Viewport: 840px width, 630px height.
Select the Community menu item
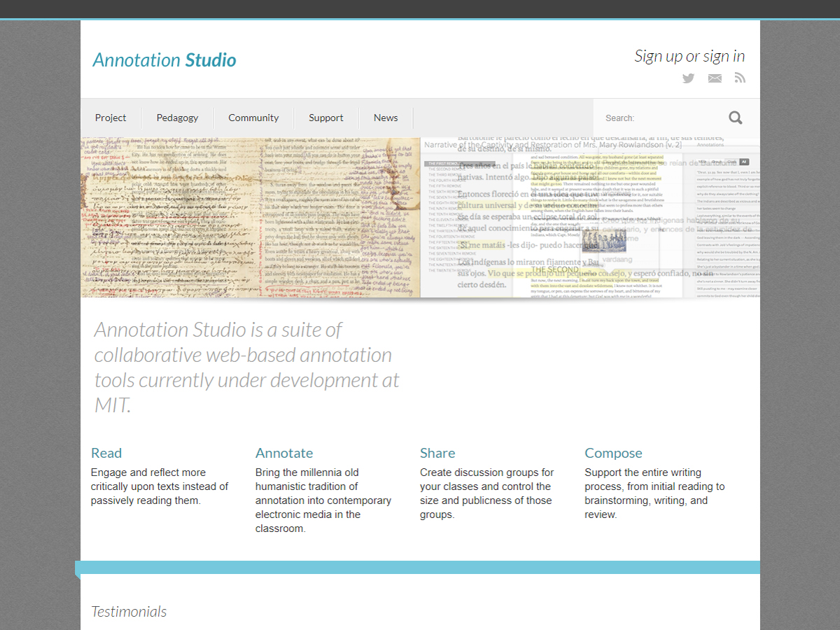coord(253,118)
